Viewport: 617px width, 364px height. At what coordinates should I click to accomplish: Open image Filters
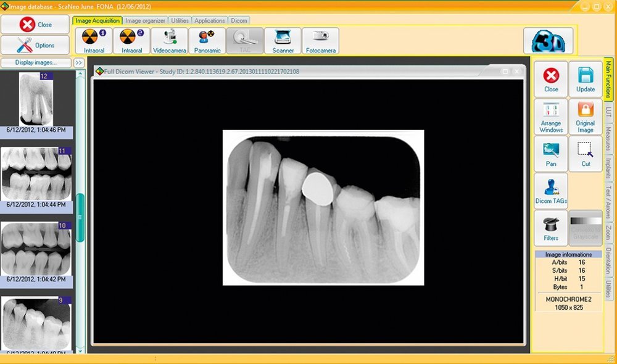pyautogui.click(x=551, y=228)
